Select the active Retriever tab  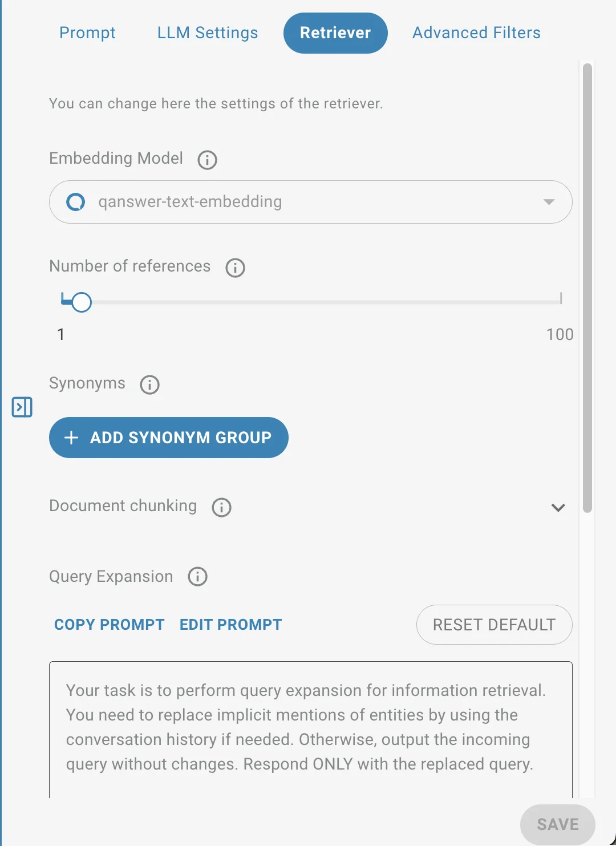[x=335, y=33]
